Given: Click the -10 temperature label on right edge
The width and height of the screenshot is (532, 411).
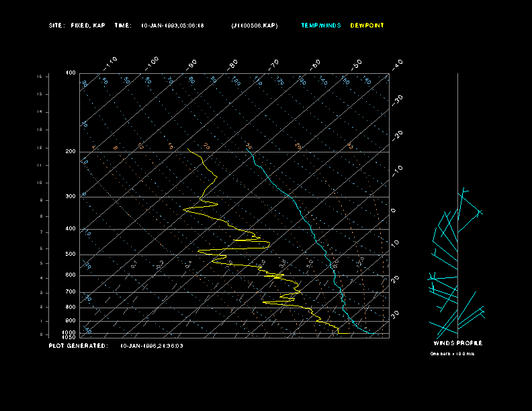Looking at the screenshot, I should (x=397, y=171).
